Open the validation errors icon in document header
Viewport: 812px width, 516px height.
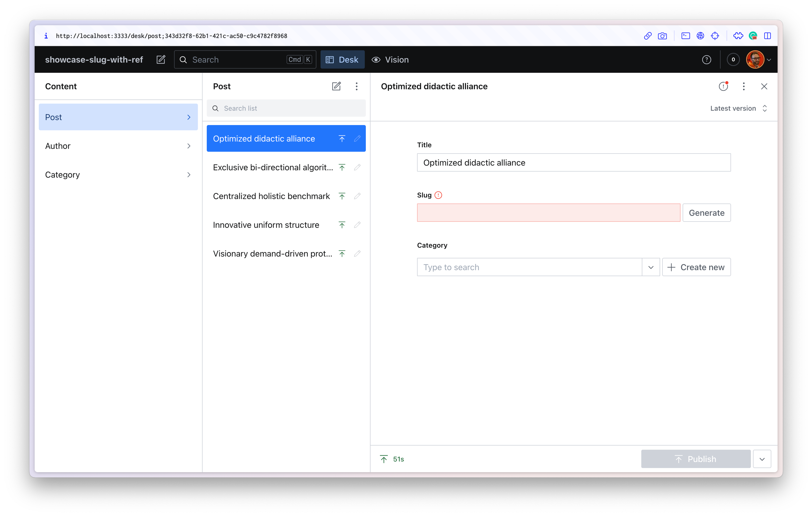(723, 86)
